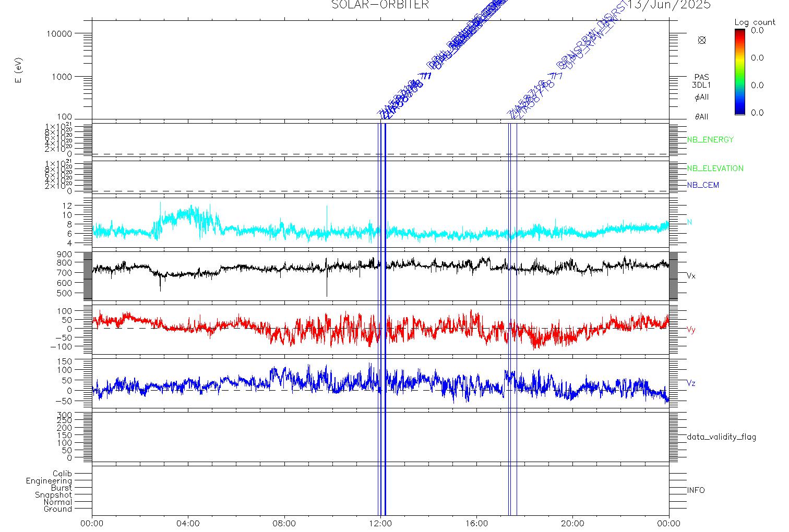Click the 20:00 time axis tick
Screen dimensions: 789x532
[x=572, y=524]
